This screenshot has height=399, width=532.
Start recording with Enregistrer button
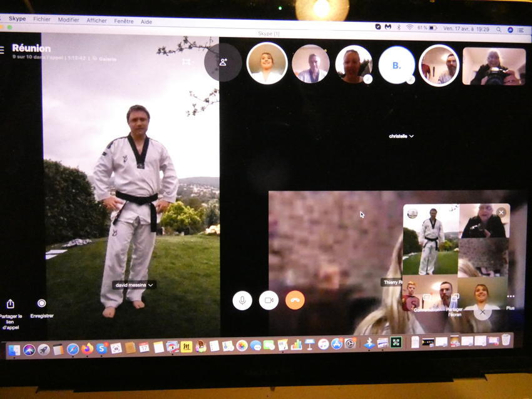42,303
